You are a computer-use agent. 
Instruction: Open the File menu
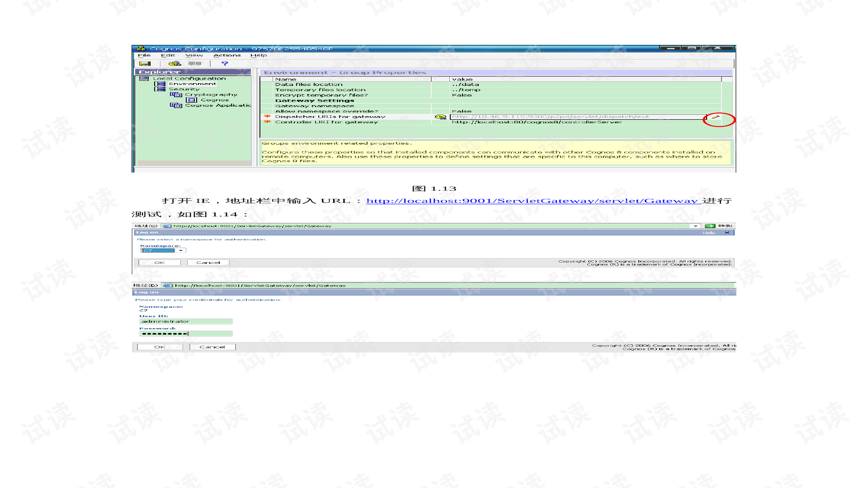coord(144,56)
